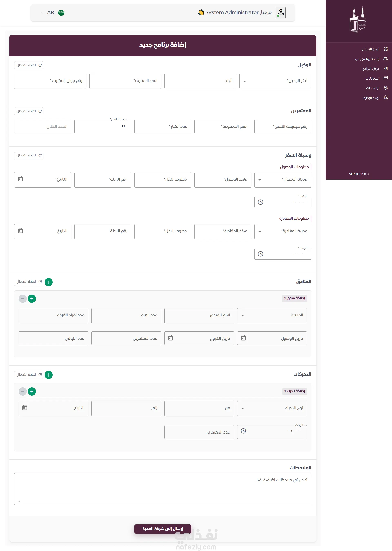Go to لوحة التحكم in sidebar
392x551 pixels.
[x=371, y=49]
